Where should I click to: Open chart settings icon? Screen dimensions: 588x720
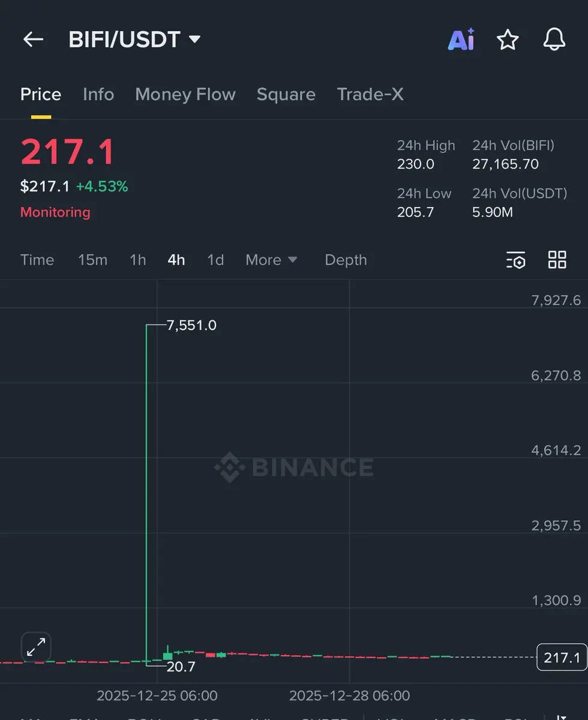coord(515,260)
